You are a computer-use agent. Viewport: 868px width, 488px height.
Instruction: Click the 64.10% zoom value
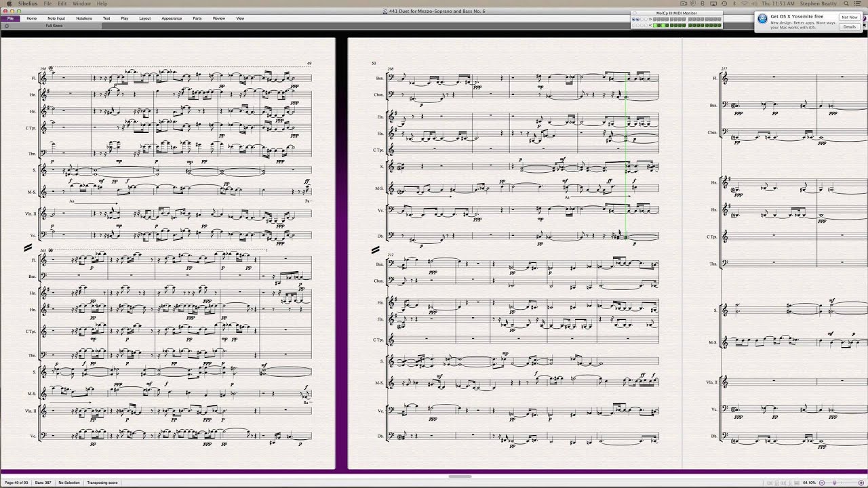tap(809, 483)
